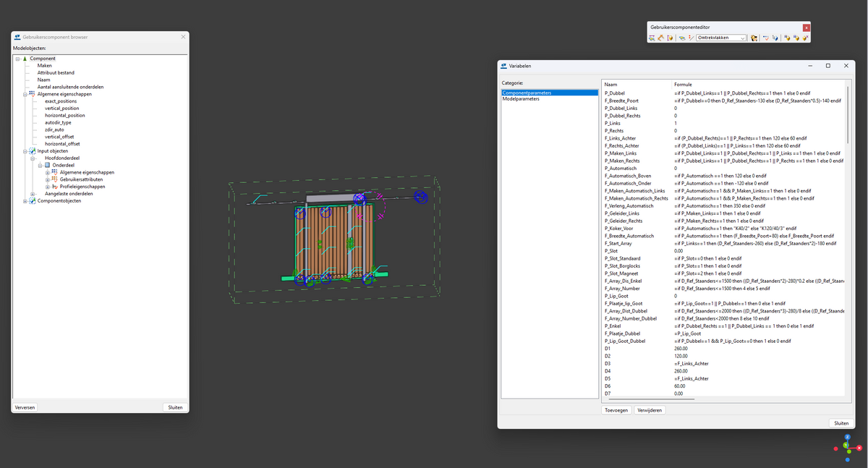Open the Omtrekvlakken plane type dropdown
Viewport: 868px width, 468px height.
[x=721, y=38]
